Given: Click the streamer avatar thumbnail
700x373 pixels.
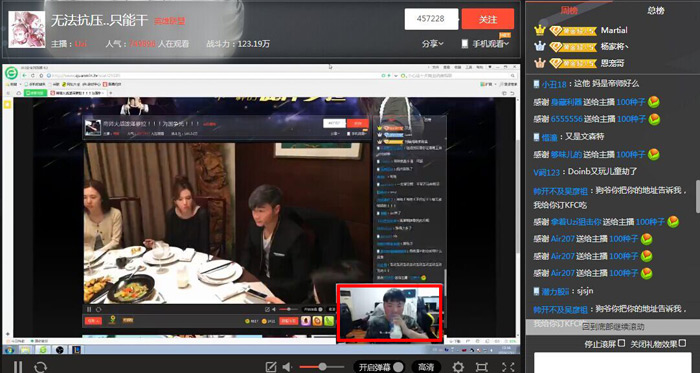Looking at the screenshot, I should click(x=27, y=29).
